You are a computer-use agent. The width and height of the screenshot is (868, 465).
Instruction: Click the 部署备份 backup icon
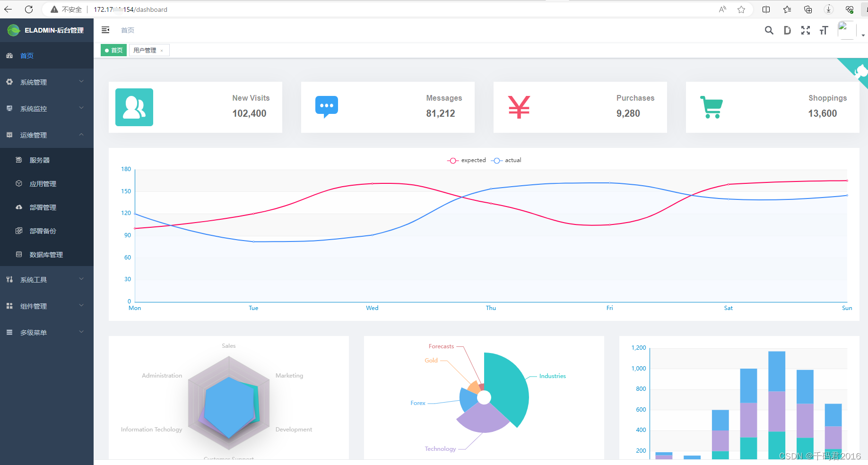click(19, 231)
